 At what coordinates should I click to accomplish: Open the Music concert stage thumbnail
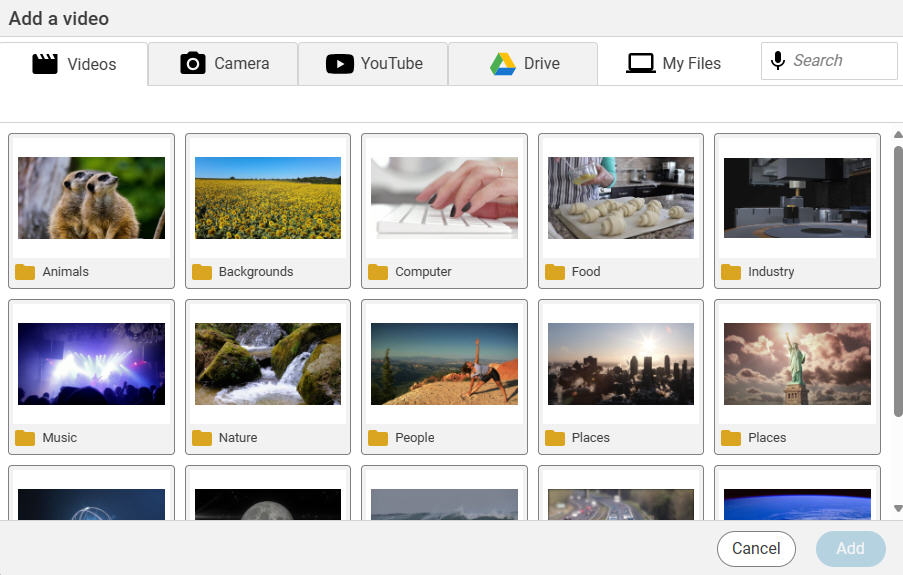coord(91,364)
